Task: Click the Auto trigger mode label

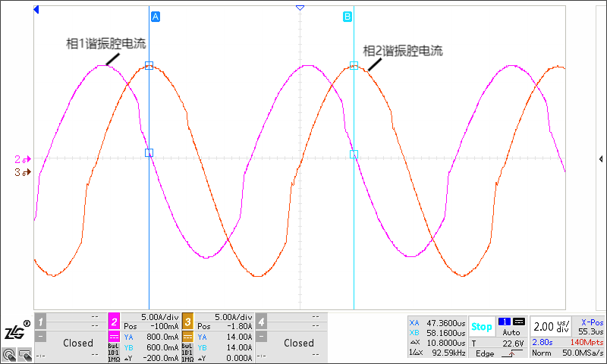Action: 511,332
